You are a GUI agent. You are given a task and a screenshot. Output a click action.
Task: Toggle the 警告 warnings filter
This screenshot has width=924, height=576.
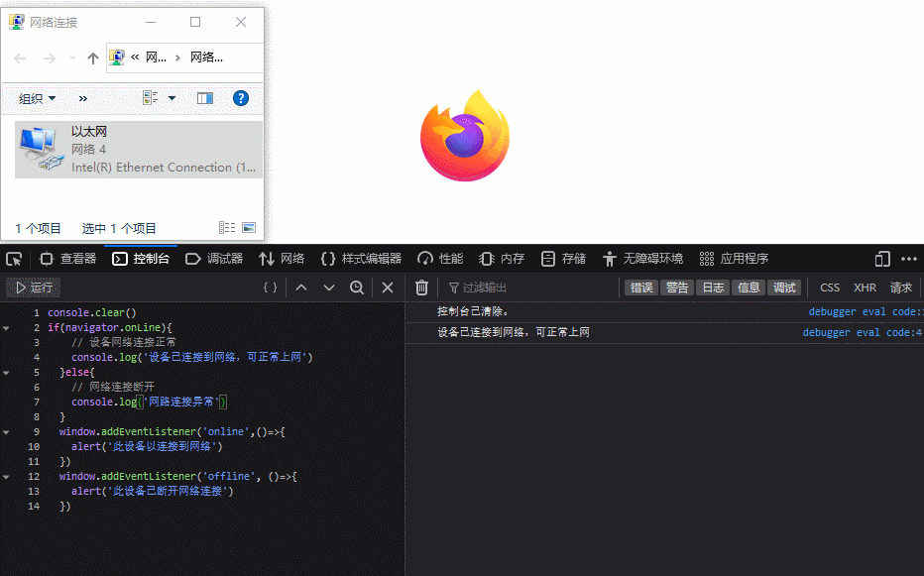(677, 288)
